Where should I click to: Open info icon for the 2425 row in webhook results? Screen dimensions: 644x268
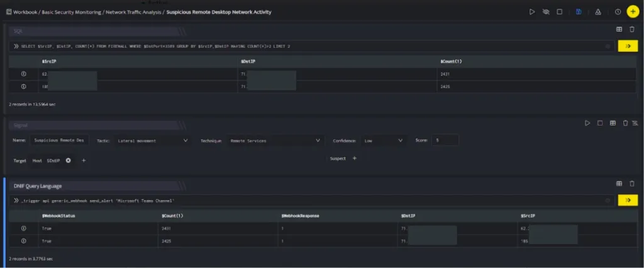click(x=23, y=241)
